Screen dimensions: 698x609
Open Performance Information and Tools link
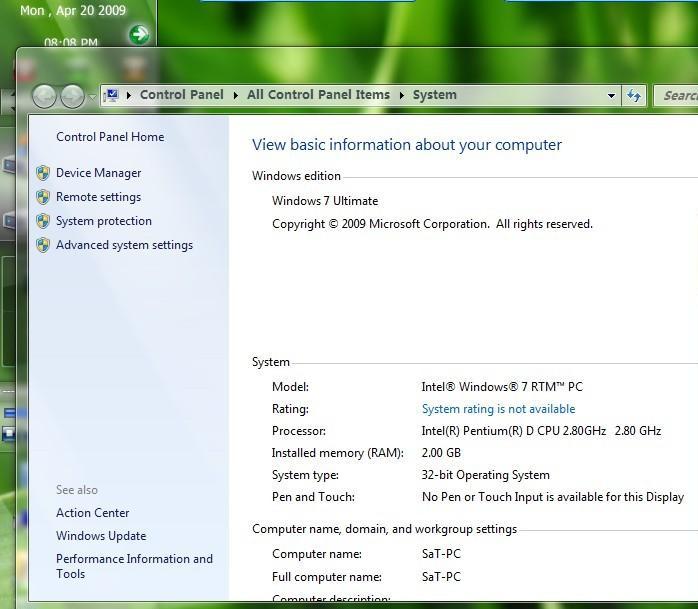tap(134, 566)
